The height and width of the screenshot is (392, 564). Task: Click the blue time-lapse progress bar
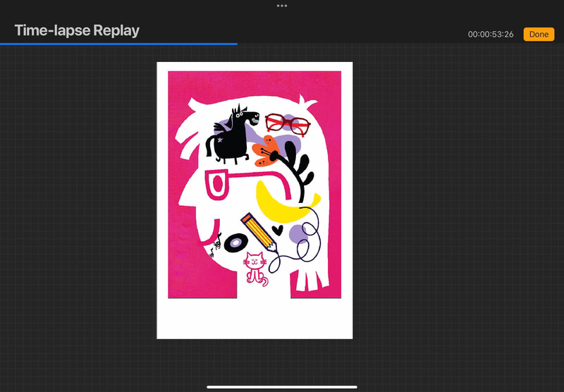(x=118, y=44)
